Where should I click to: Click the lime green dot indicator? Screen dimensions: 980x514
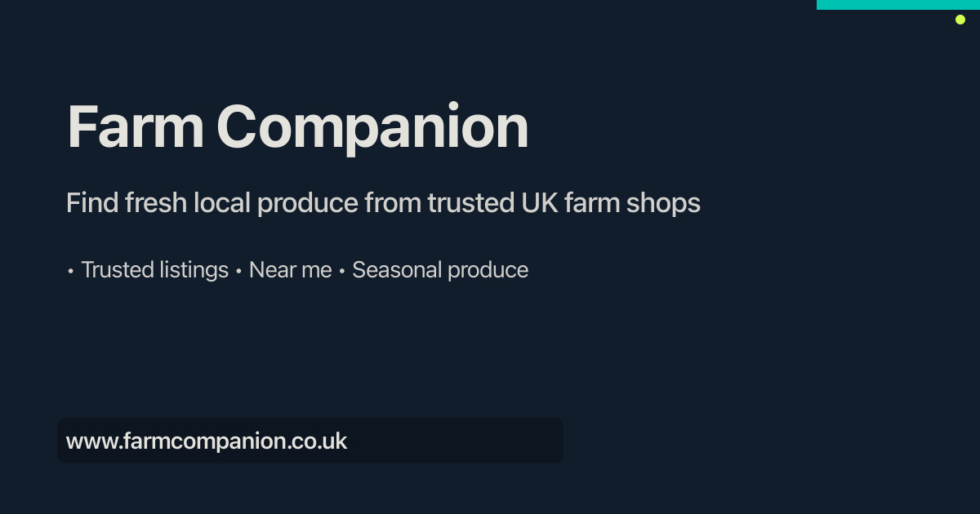[x=960, y=20]
